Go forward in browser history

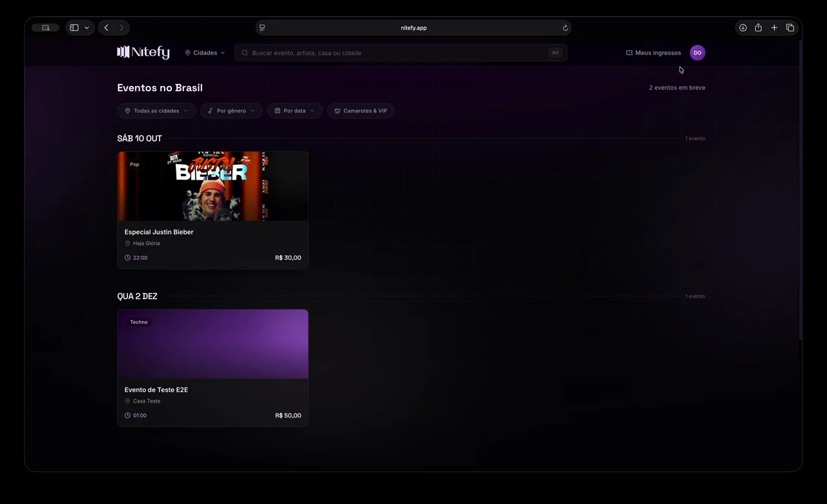[121, 28]
